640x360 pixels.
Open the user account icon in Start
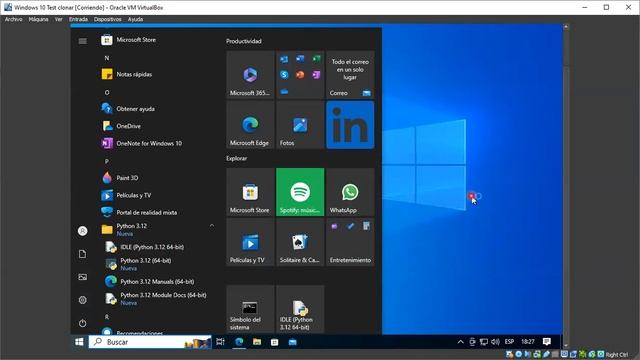click(82, 231)
